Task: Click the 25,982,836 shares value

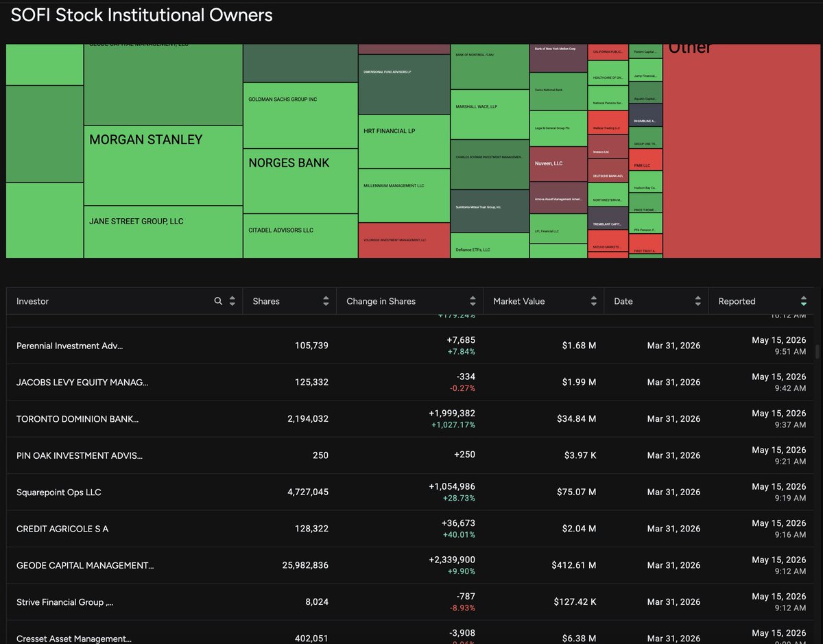Action: 305,565
